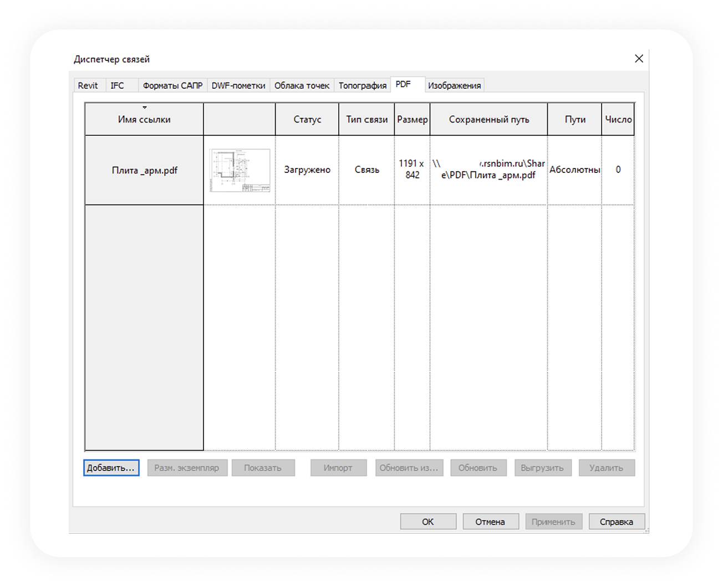
Task: Select the Форматы САПР tab
Action: (172, 85)
